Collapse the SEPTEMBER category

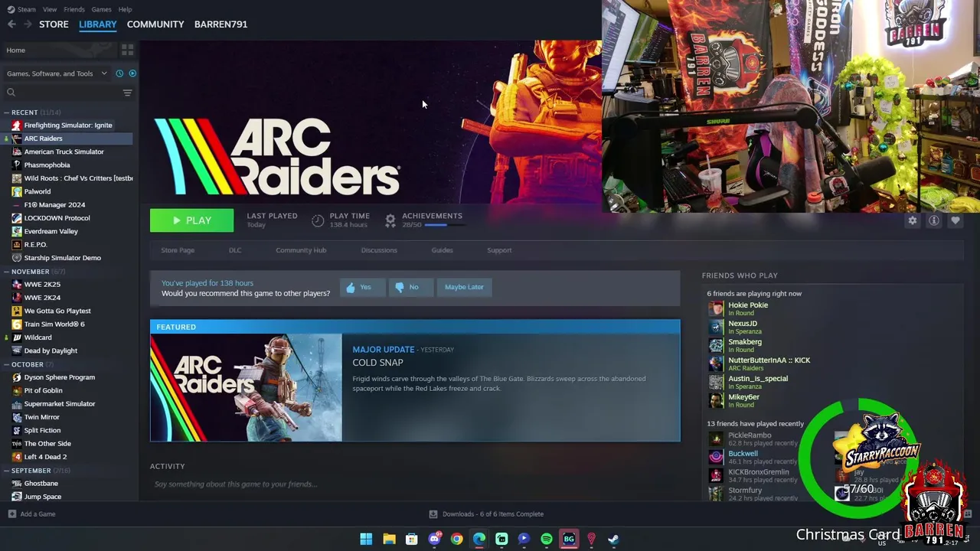pyautogui.click(x=6, y=471)
